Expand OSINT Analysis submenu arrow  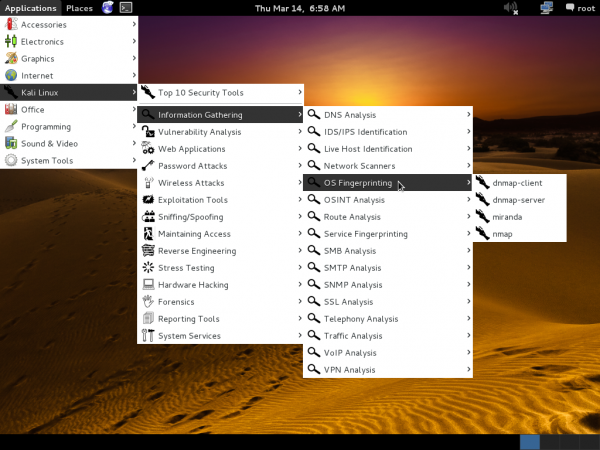[x=468, y=199]
